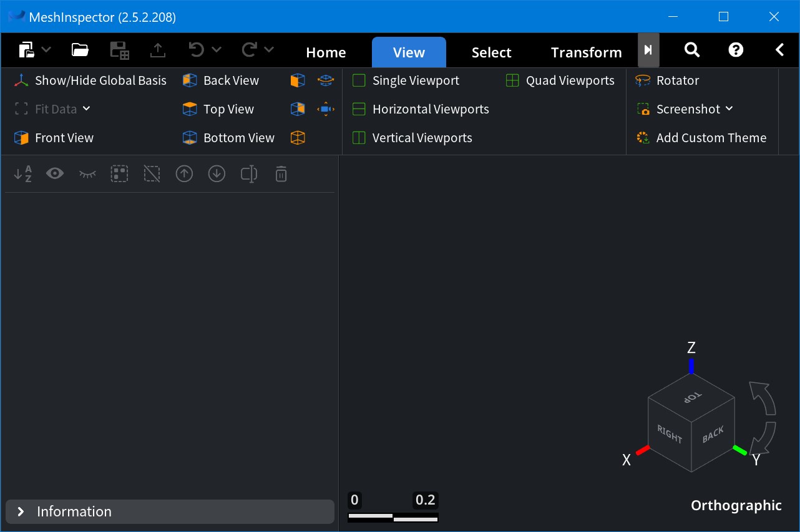Switch to Top View

pyautogui.click(x=218, y=109)
